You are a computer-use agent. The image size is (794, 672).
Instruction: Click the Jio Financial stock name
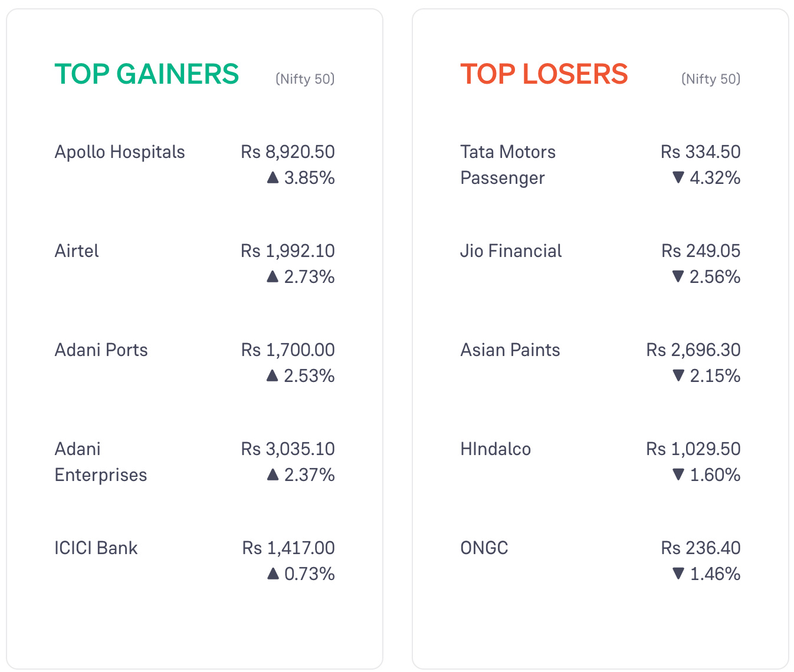coord(511,251)
